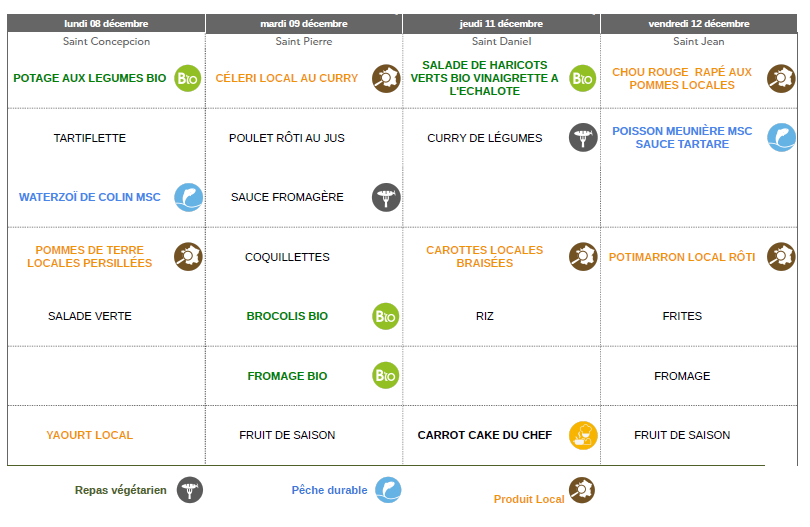The height and width of the screenshot is (527, 810).
Task: Click the Bio icon beside Potage aux Legumes
Action: click(188, 78)
